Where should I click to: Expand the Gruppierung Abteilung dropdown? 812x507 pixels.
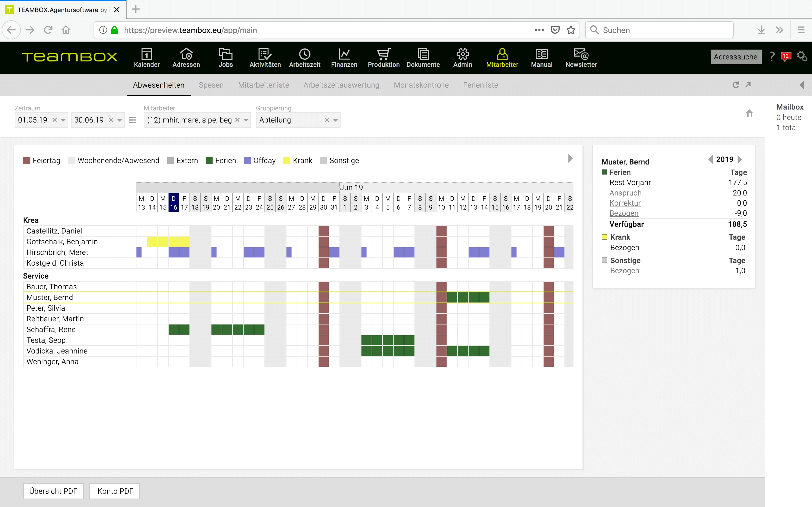335,120
